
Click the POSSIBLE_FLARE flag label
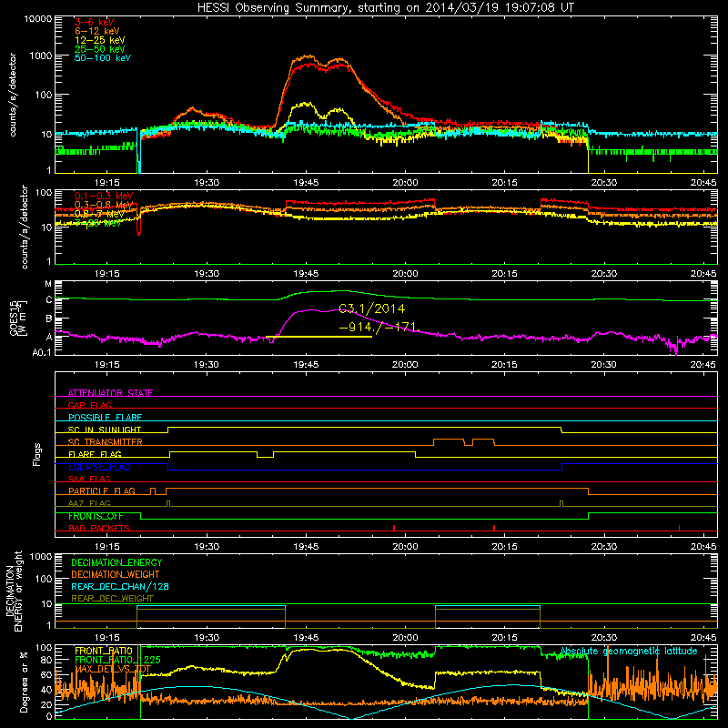[x=105, y=418]
